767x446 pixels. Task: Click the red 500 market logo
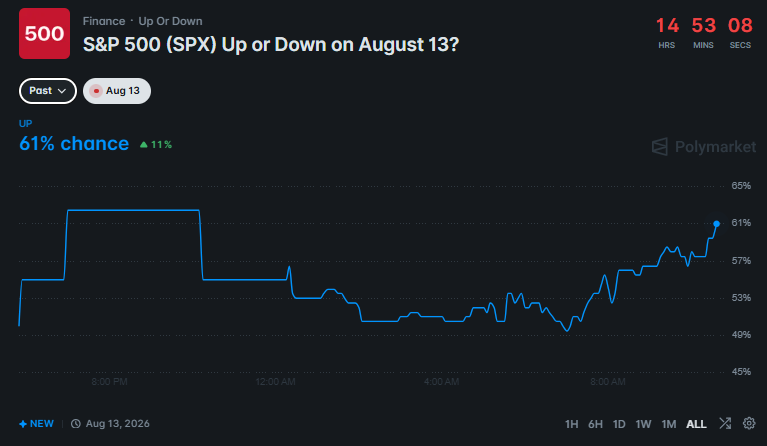[x=44, y=33]
